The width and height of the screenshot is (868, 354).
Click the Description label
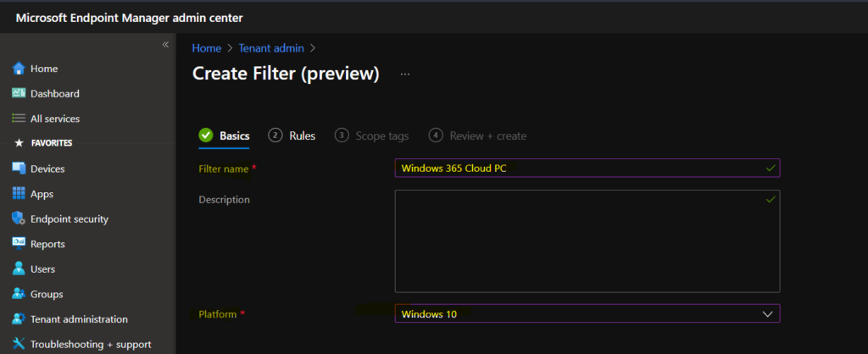[224, 200]
